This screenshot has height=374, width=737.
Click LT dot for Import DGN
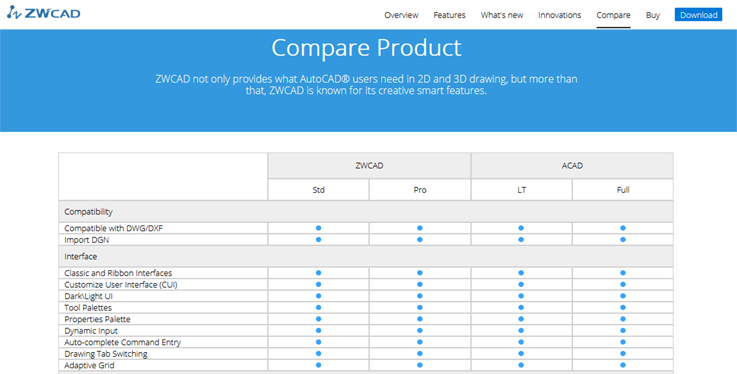[521, 240]
